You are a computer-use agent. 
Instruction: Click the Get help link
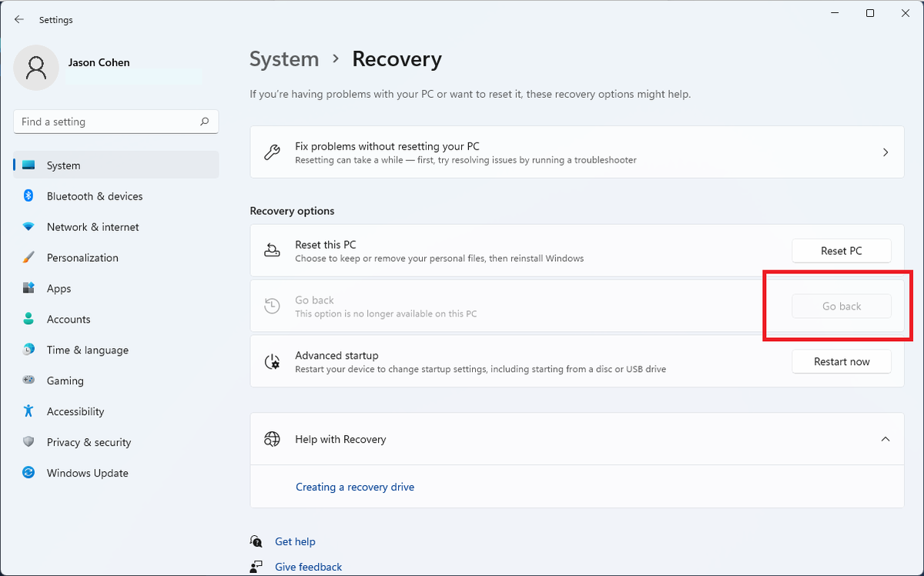coord(295,541)
